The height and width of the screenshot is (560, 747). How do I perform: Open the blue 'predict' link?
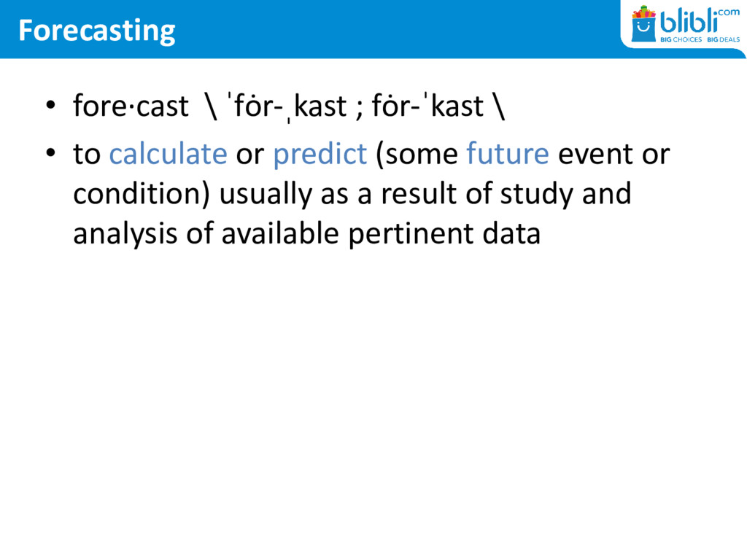[320, 155]
